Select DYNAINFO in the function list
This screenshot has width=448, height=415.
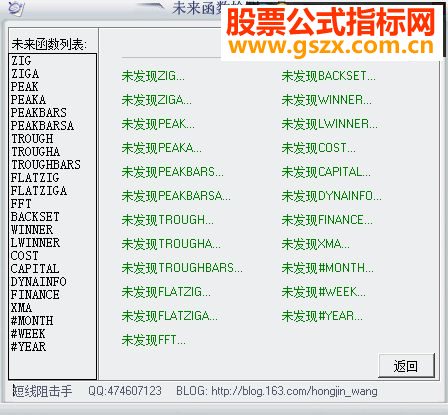(x=39, y=282)
